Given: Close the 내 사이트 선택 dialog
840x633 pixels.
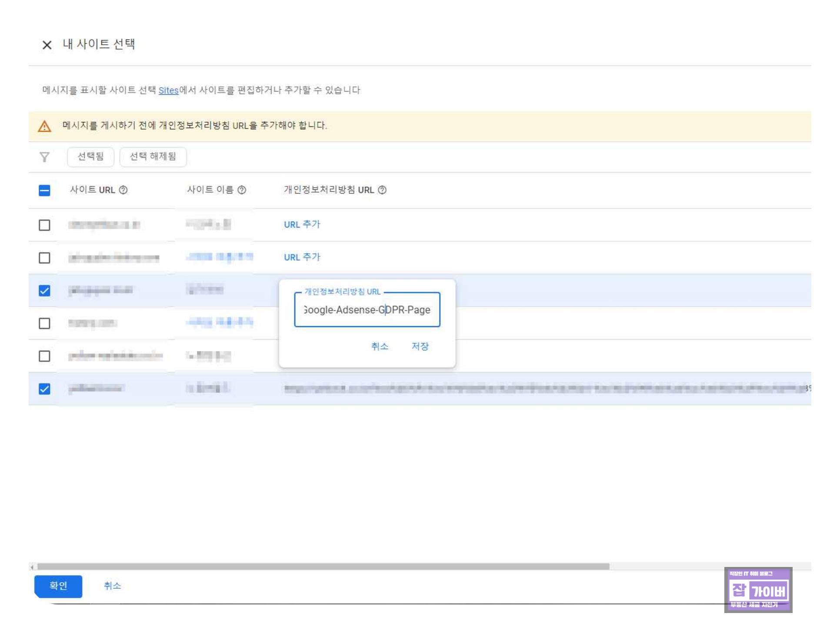Looking at the screenshot, I should 47,45.
